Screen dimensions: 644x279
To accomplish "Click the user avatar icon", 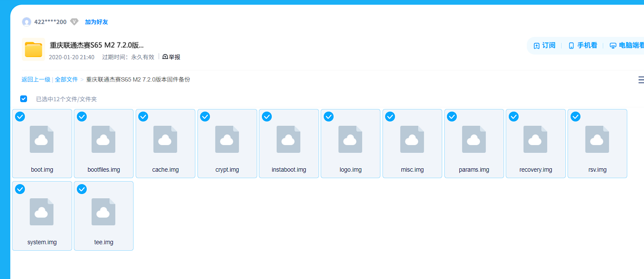I will 27,22.
